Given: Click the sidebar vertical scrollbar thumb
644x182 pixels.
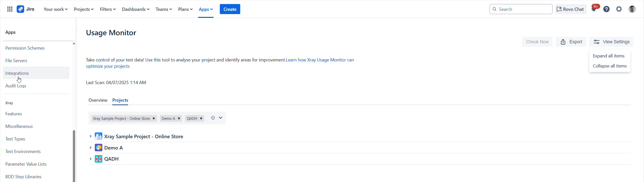Looking at the screenshot, I should (x=74, y=156).
